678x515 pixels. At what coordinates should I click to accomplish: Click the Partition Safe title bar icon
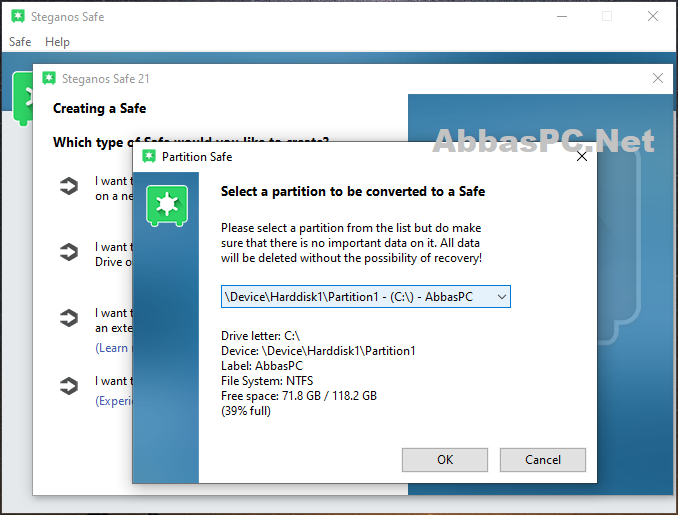(149, 157)
